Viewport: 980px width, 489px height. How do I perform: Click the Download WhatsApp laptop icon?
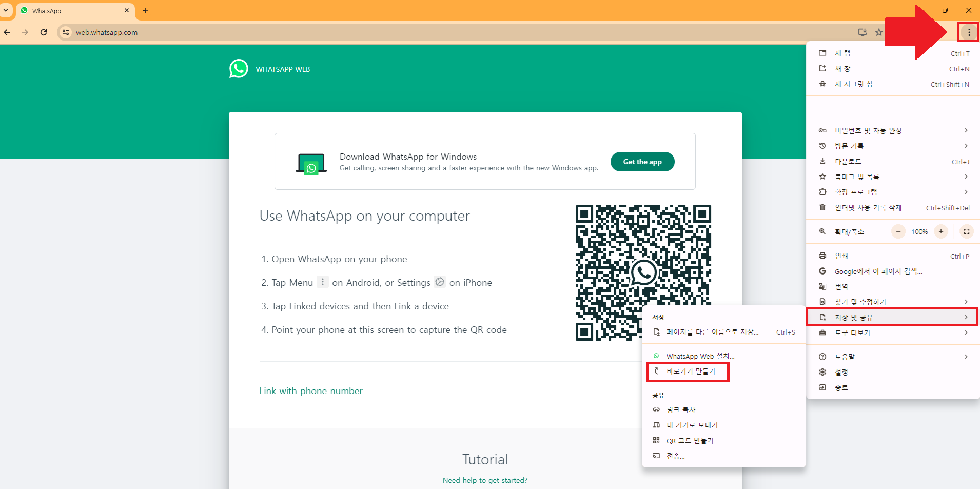coord(311,164)
